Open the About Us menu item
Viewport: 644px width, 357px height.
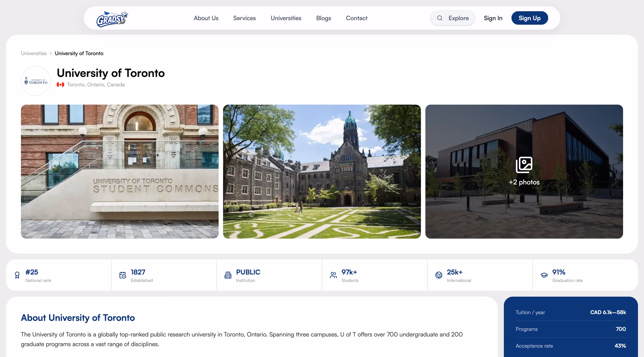[x=206, y=18]
